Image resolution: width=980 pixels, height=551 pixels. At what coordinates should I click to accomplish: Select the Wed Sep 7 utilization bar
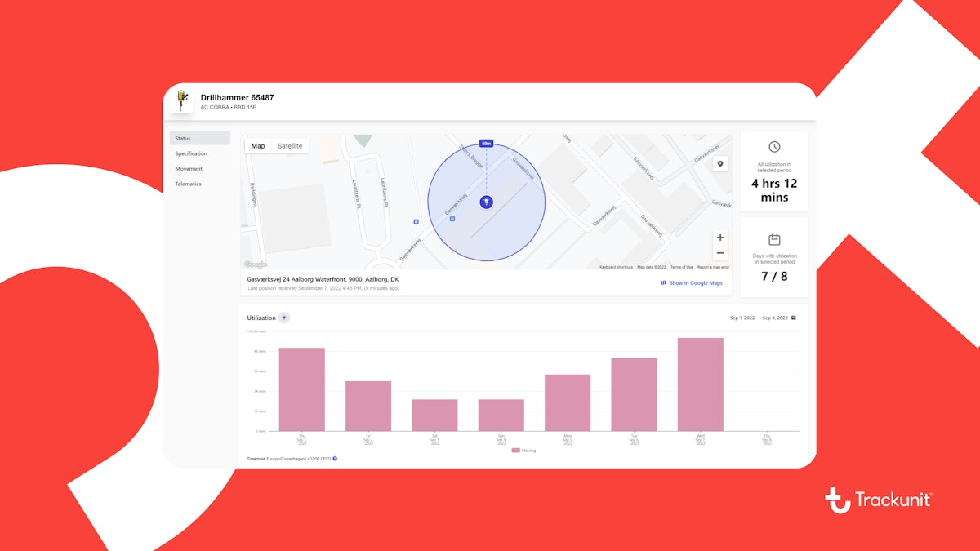tap(698, 384)
